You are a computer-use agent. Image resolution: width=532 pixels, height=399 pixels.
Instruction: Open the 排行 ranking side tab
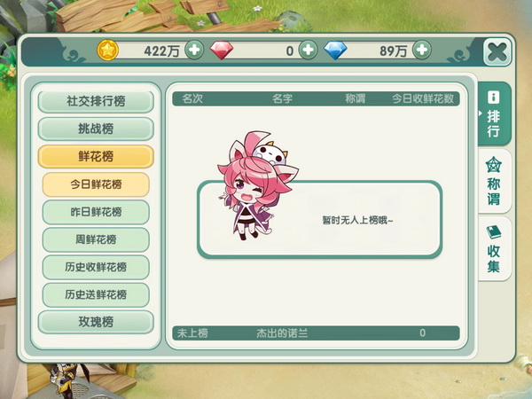tap(495, 114)
